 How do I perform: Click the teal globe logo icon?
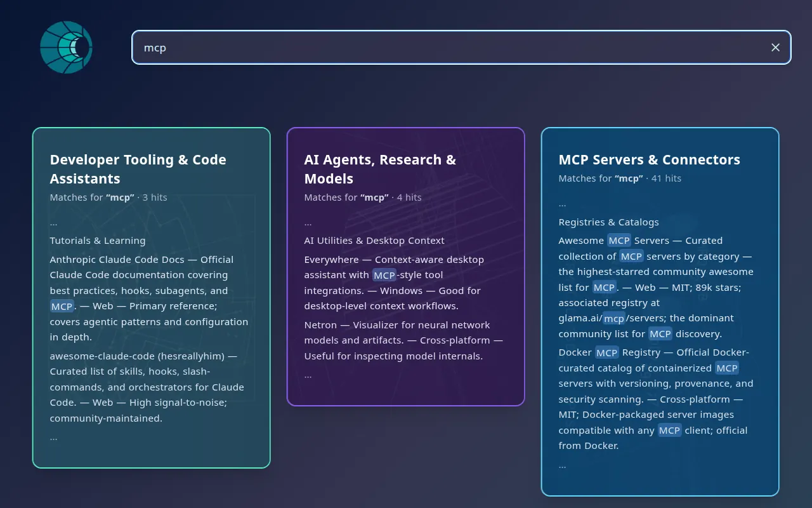click(67, 48)
